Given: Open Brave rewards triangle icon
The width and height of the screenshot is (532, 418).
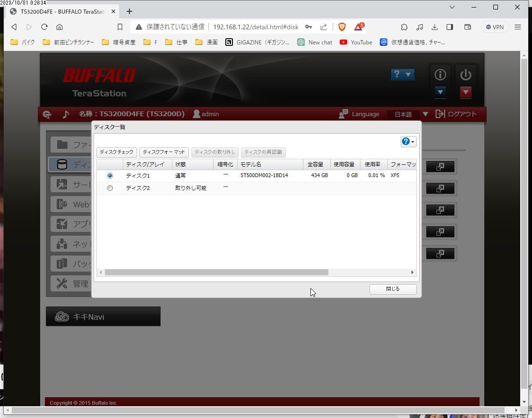Looking at the screenshot, I should [359, 26].
